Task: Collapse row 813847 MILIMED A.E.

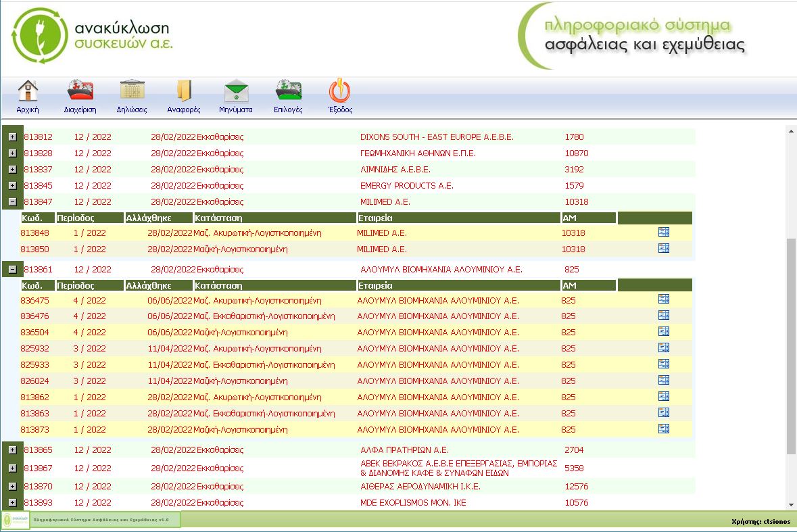Action: tap(13, 202)
